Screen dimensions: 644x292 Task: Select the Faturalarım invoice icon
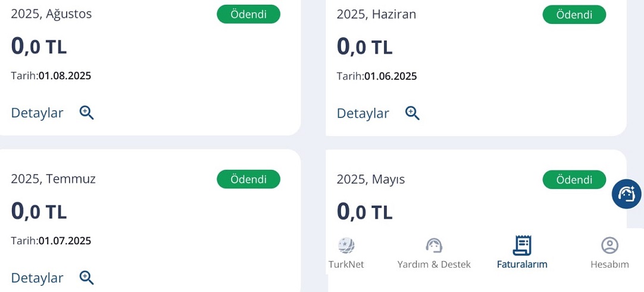coord(522,246)
